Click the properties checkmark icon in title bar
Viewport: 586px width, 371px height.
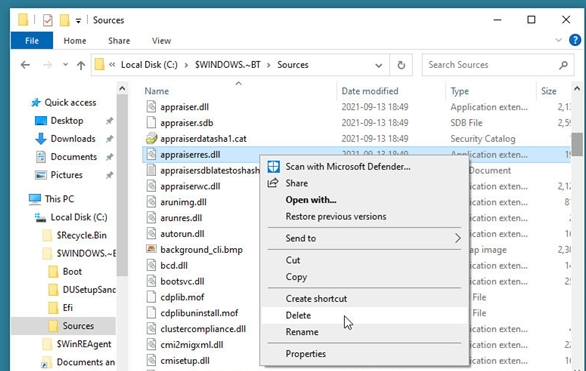47,20
